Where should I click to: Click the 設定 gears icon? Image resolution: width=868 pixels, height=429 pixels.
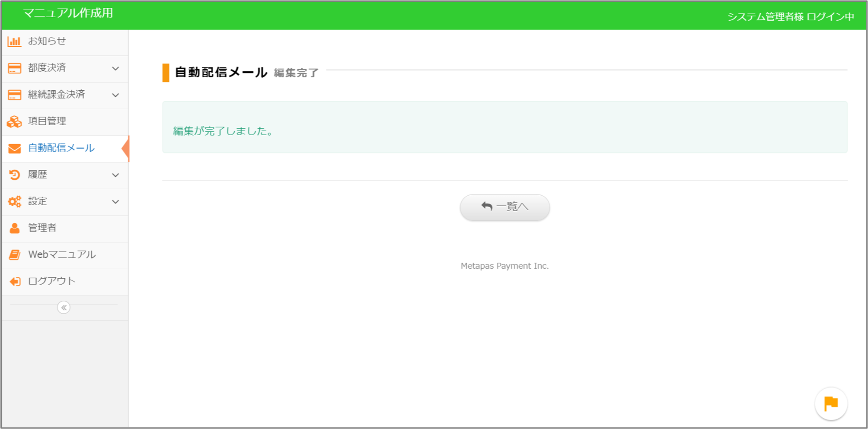pyautogui.click(x=14, y=202)
